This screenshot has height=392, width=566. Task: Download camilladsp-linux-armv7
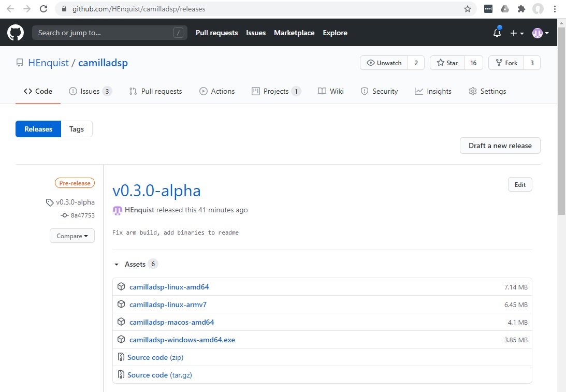[168, 304]
